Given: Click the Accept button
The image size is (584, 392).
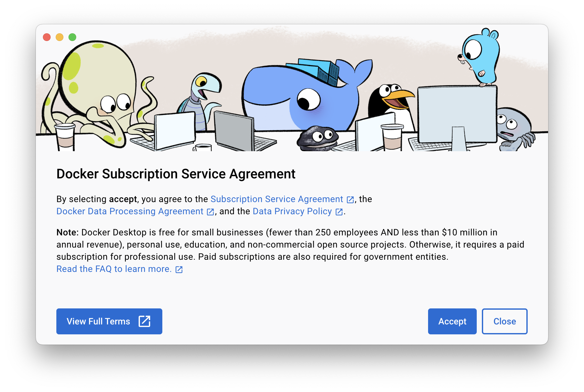Looking at the screenshot, I should pos(452,321).
